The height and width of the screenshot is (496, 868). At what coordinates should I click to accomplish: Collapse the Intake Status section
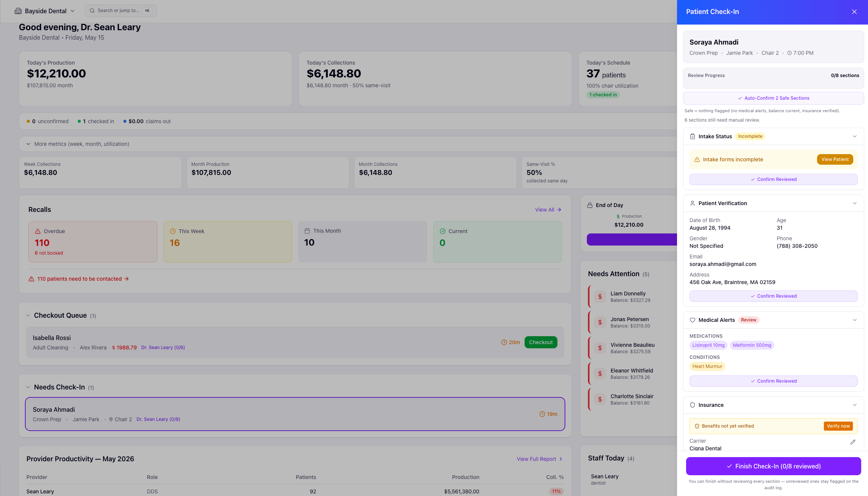click(855, 136)
